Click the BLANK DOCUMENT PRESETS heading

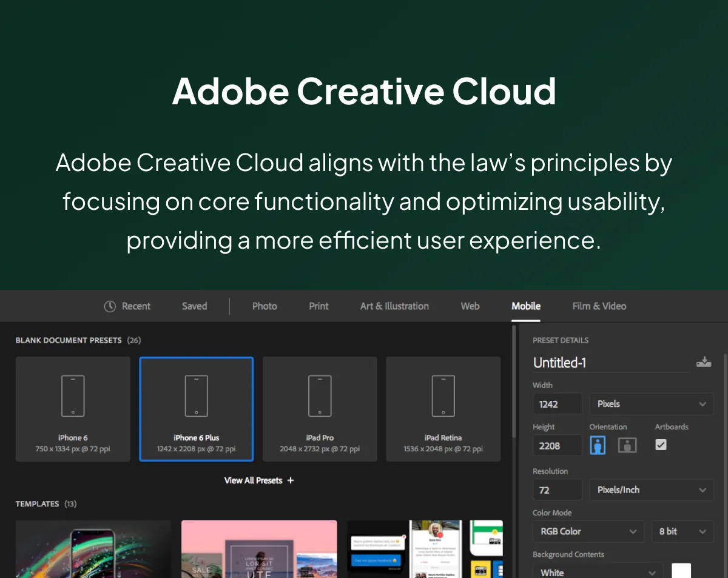tap(69, 340)
